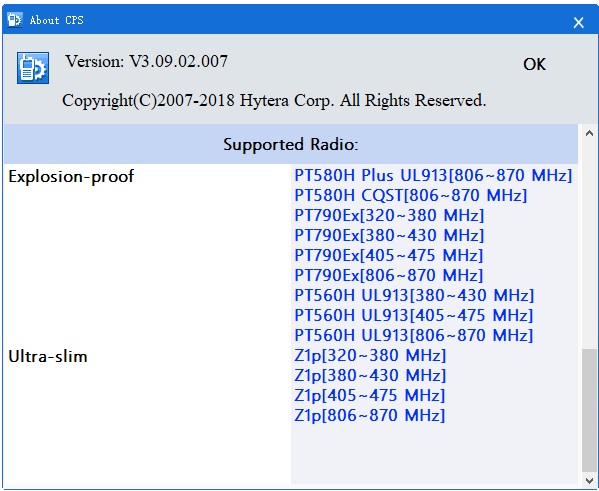The height and width of the screenshot is (491, 599).
Task: Click the CPS radio icon beside Version
Action: 33,68
